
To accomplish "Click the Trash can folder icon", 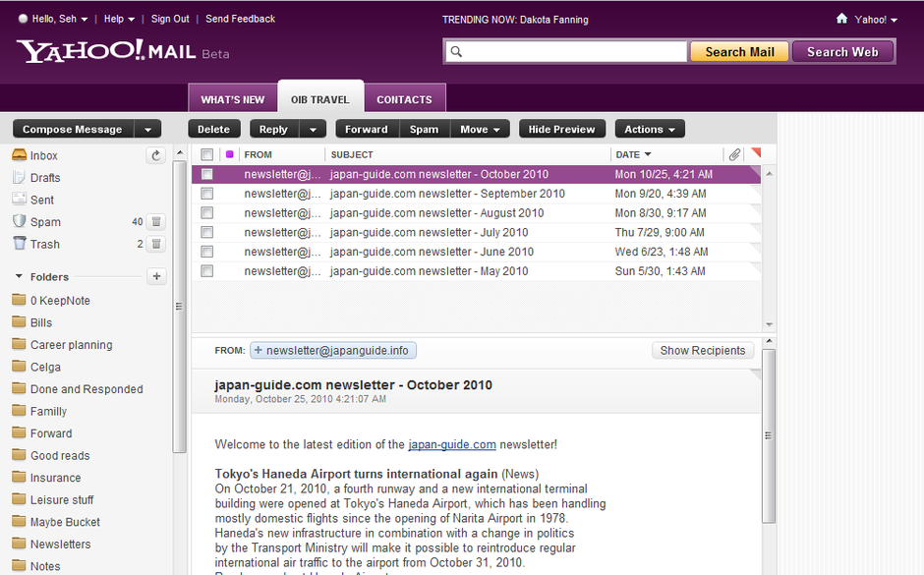I will click(20, 243).
